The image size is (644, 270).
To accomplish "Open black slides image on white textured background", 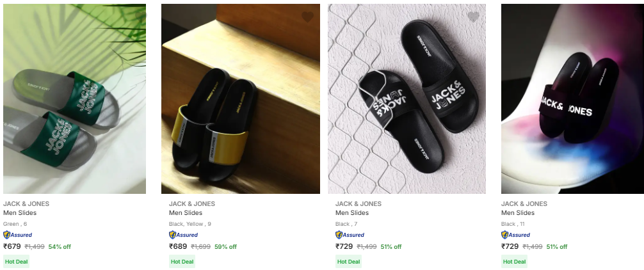I will [x=407, y=99].
